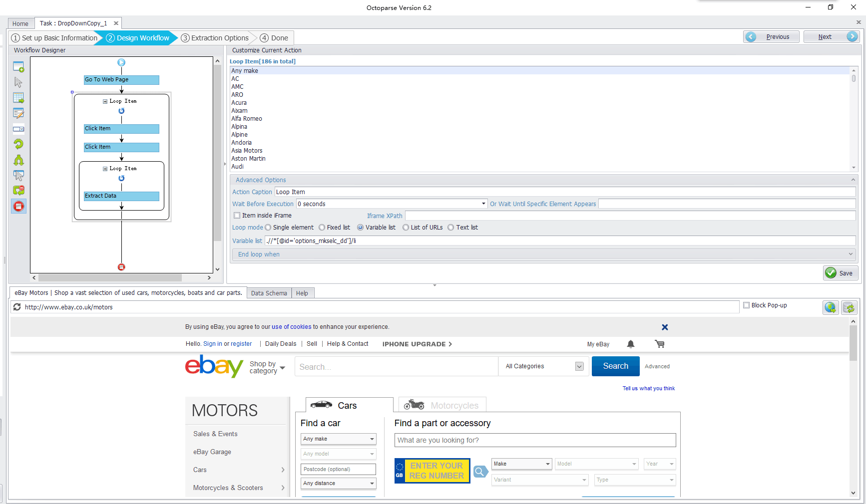
Task: Select the Enter Text form tool icon
Action: (x=18, y=113)
